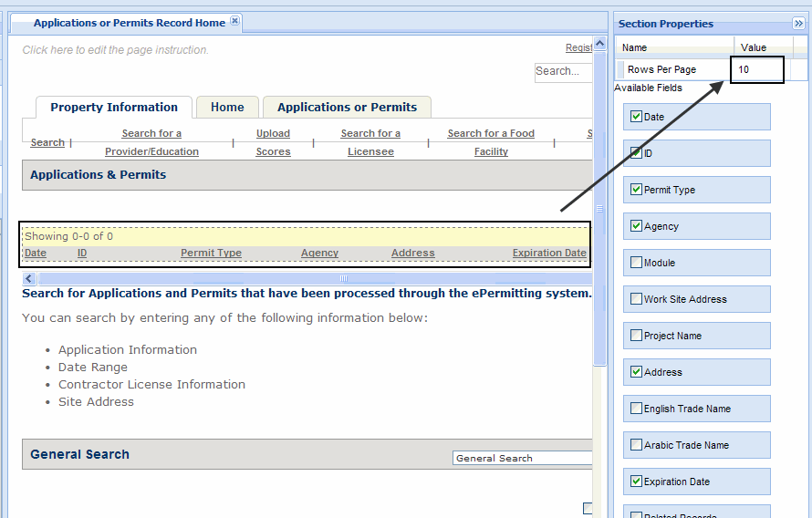
Task: Uncheck the Date field checkbox
Action: (636, 117)
